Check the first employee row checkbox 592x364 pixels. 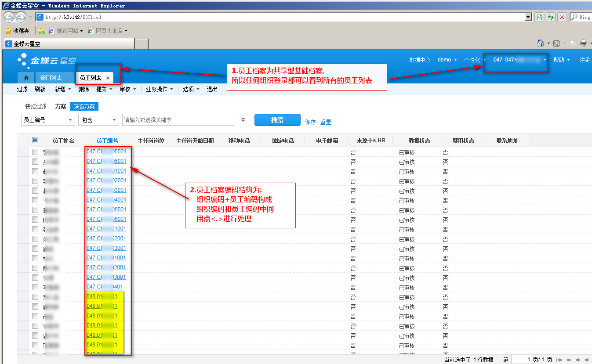coord(35,152)
